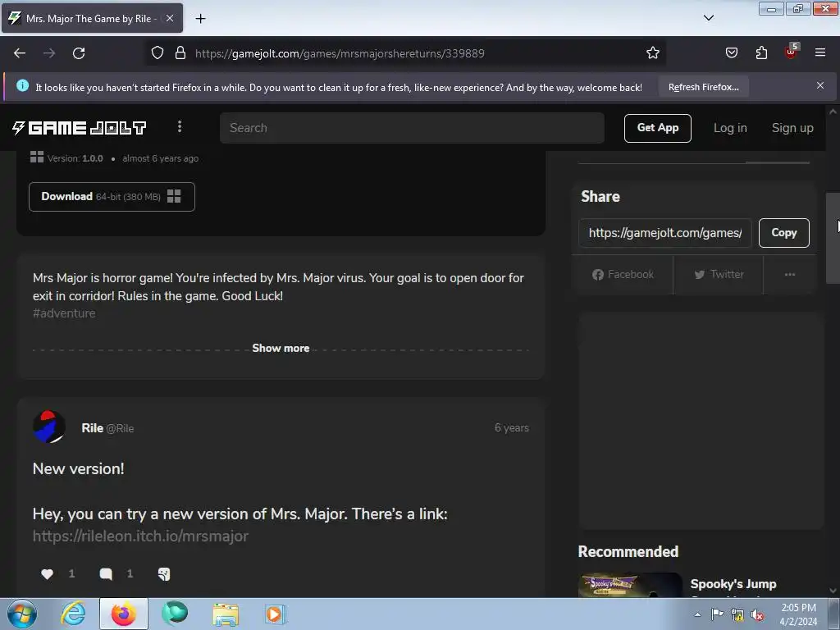Click the address bar URL
The width and height of the screenshot is (840, 630).
(340, 53)
